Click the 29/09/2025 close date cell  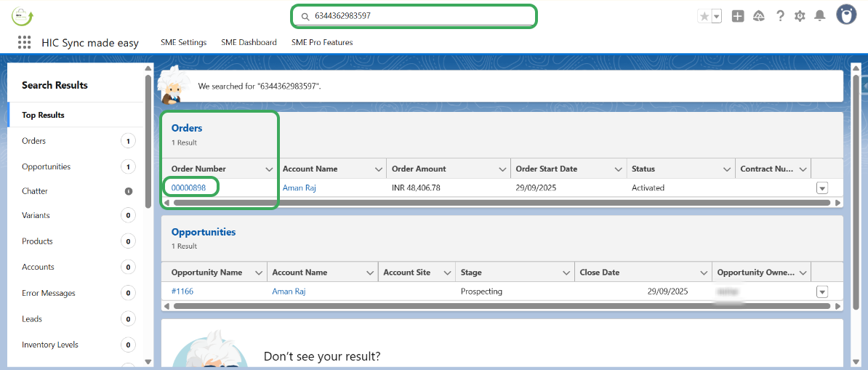(x=667, y=291)
